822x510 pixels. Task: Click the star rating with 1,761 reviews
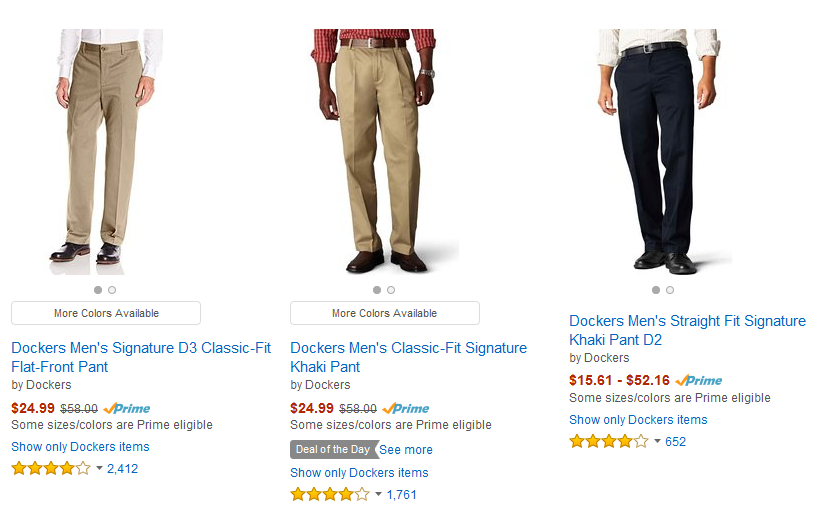pyautogui.click(x=330, y=494)
